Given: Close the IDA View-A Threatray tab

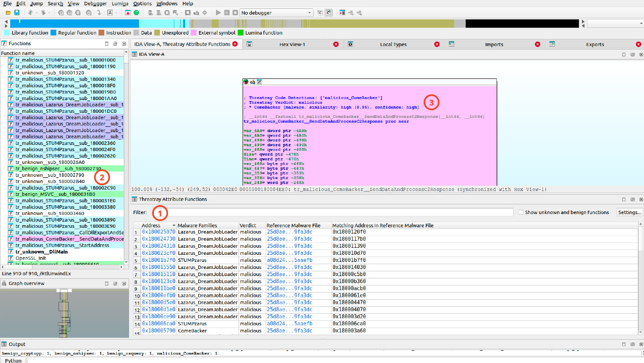Looking at the screenshot, I should pos(235,44).
